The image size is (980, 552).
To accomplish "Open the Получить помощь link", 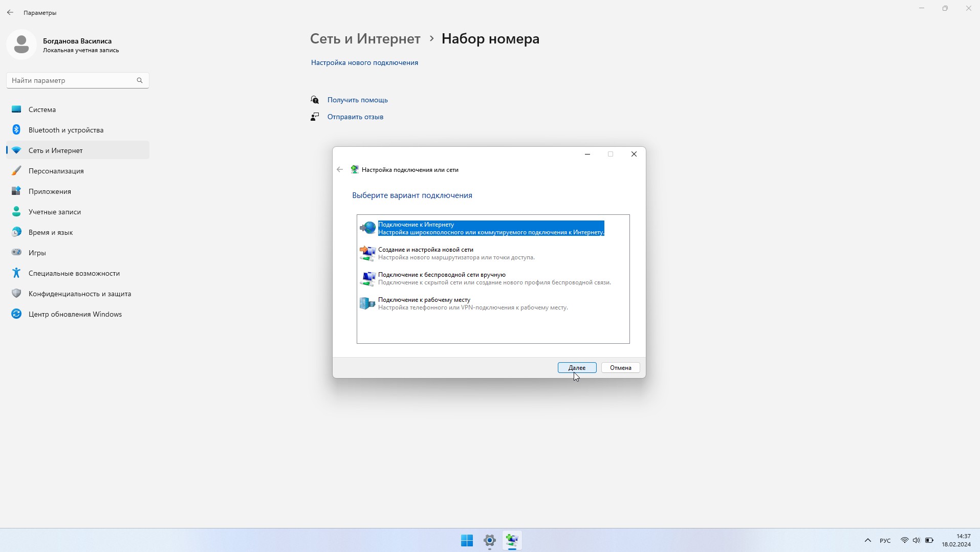I will tap(357, 100).
